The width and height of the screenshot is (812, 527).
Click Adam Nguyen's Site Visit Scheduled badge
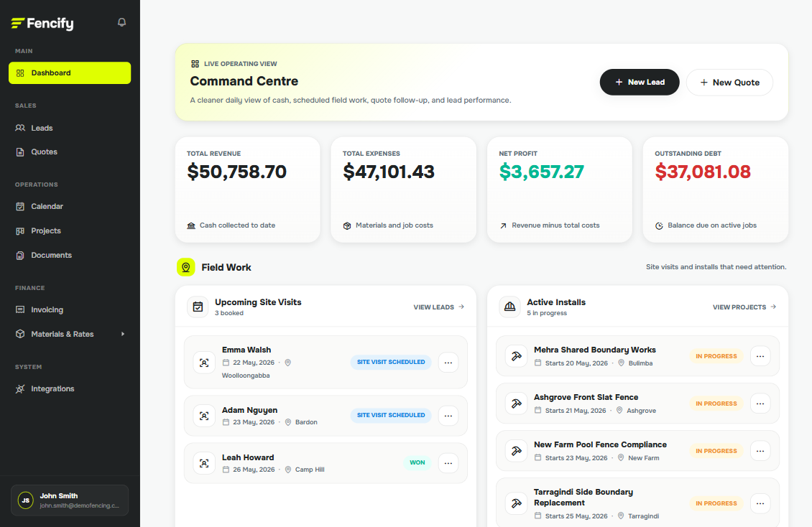(391, 415)
